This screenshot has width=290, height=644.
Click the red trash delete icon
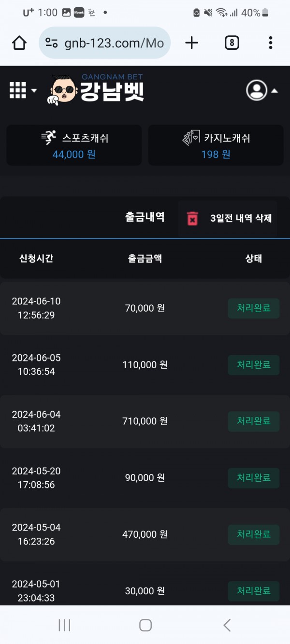click(x=192, y=218)
